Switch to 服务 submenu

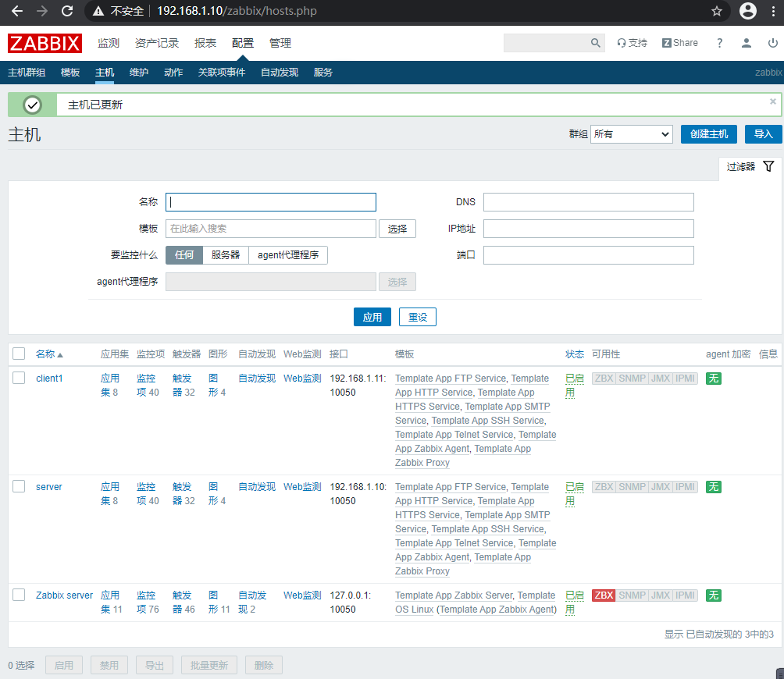pos(323,73)
